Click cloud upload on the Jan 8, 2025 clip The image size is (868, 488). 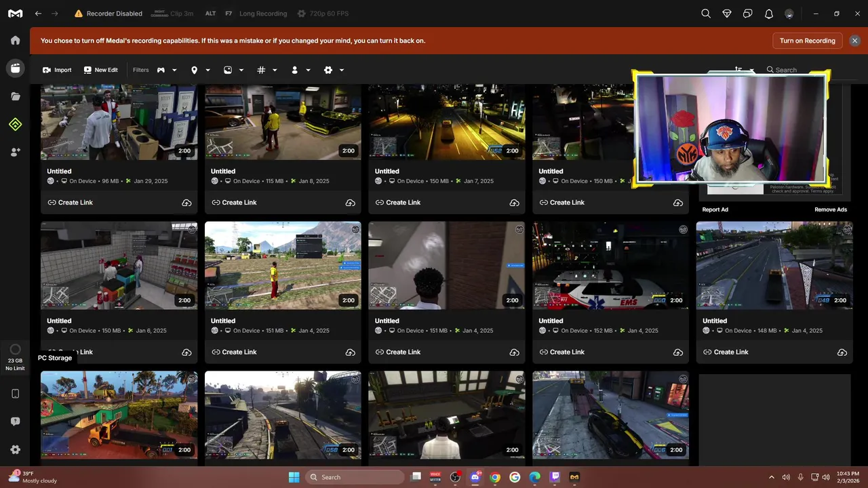[x=351, y=203]
